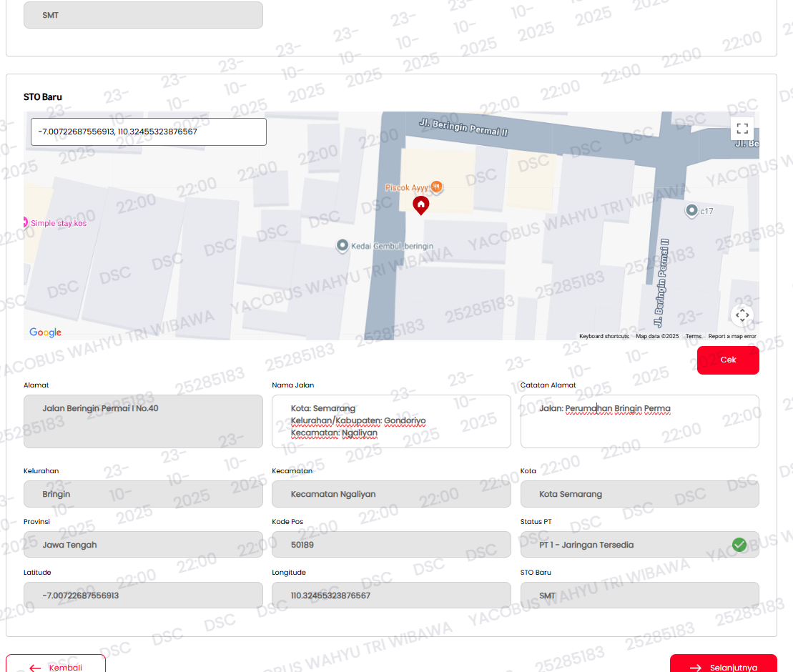Click into the Catatan Alamat textarea
Screen dimensions: 793x672
point(639,421)
